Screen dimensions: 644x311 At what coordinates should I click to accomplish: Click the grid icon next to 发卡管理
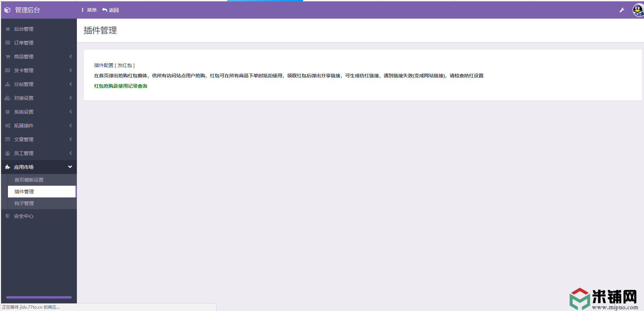[x=7, y=70]
